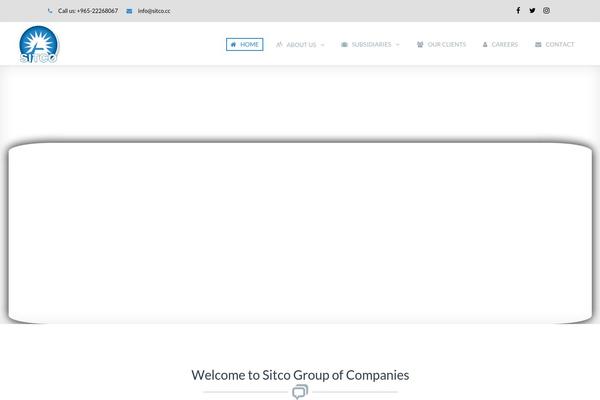This screenshot has width=600, height=400.
Task: Navigate to Contact page
Action: pyautogui.click(x=554, y=44)
